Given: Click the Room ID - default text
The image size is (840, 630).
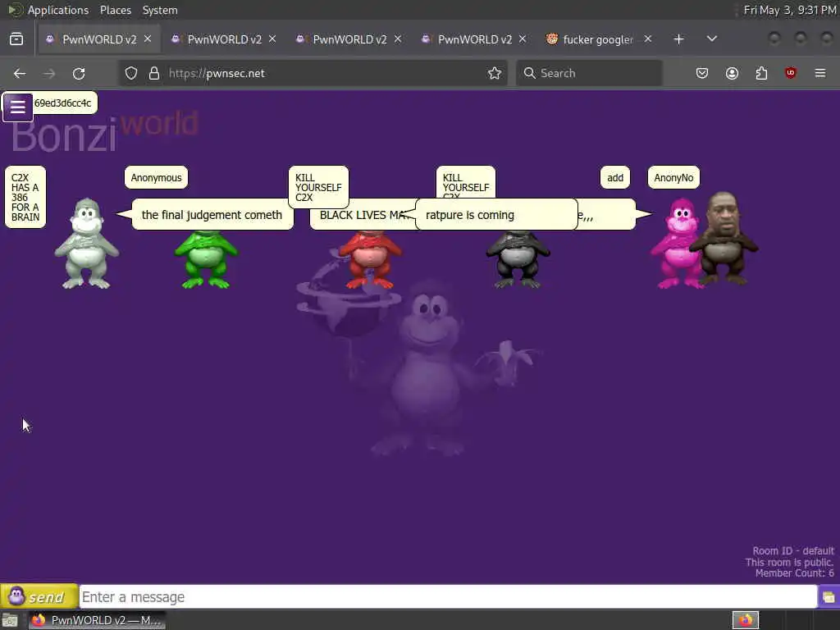Looking at the screenshot, I should point(793,550).
